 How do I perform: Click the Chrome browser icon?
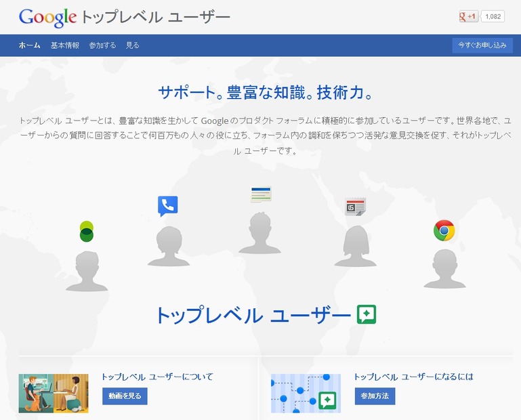tap(444, 230)
